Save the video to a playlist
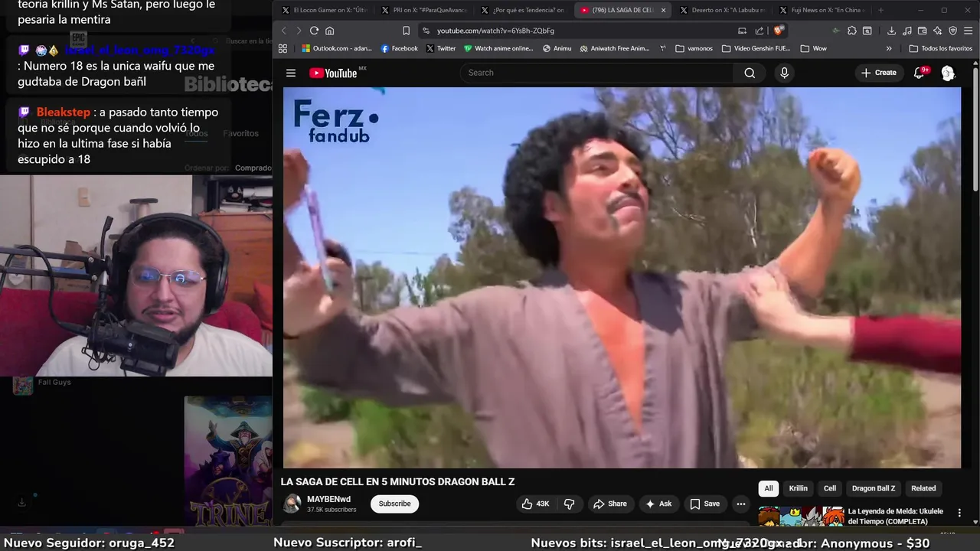Image resolution: width=980 pixels, height=551 pixels. pyautogui.click(x=704, y=504)
